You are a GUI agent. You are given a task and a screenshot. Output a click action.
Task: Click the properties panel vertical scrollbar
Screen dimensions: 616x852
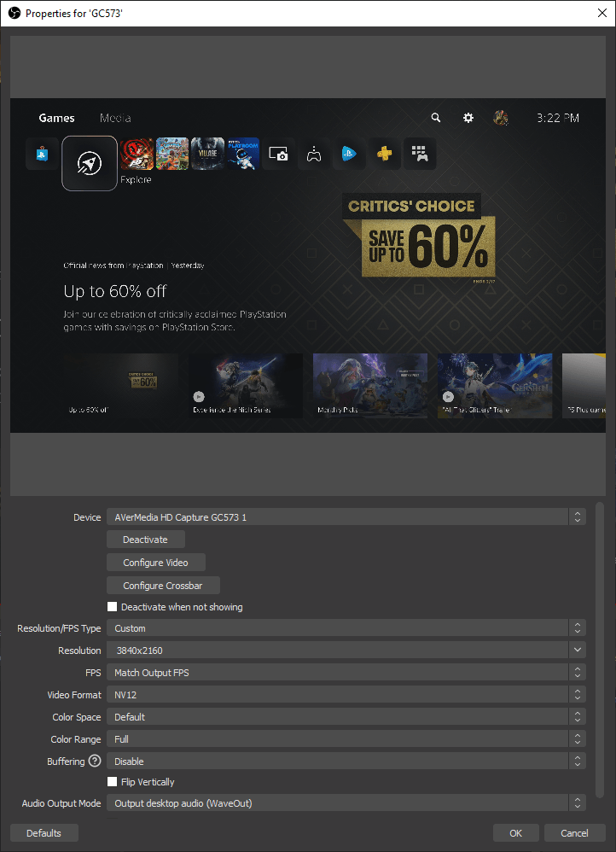[x=600, y=650]
